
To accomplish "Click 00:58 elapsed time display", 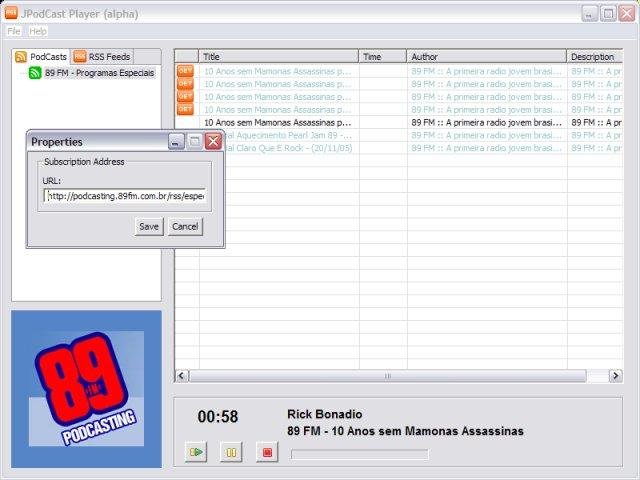I will pos(218,417).
